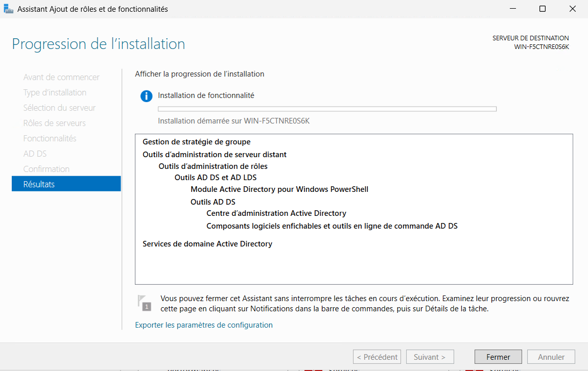
Task: Click the installation progress bar
Action: coord(327,109)
